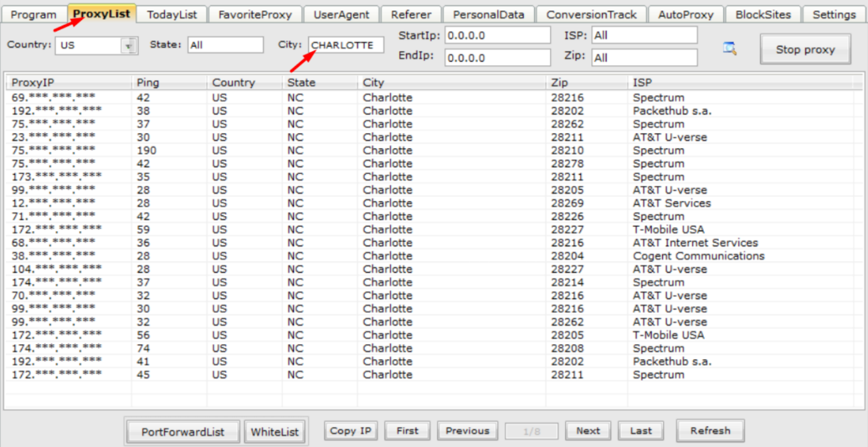Jump to the Last page
The height and width of the screenshot is (447, 868).
pyautogui.click(x=641, y=431)
